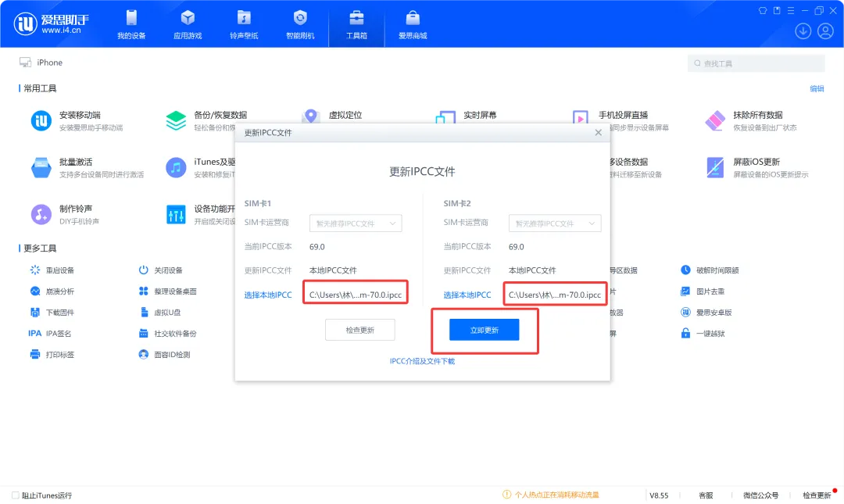This screenshot has width=844, height=504.
Task: Click the 立即更新 button
Action: click(x=484, y=330)
